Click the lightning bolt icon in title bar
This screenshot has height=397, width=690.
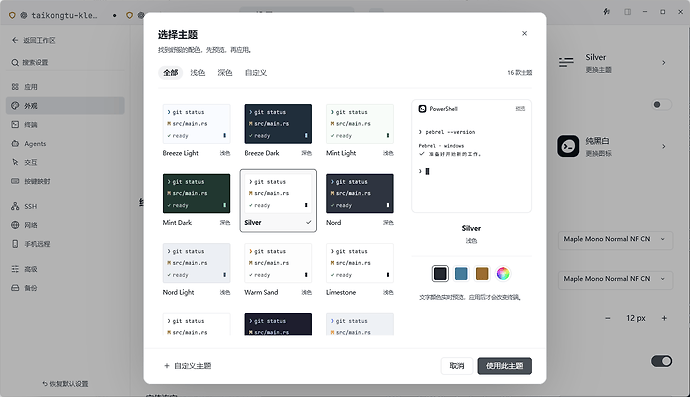606,12
